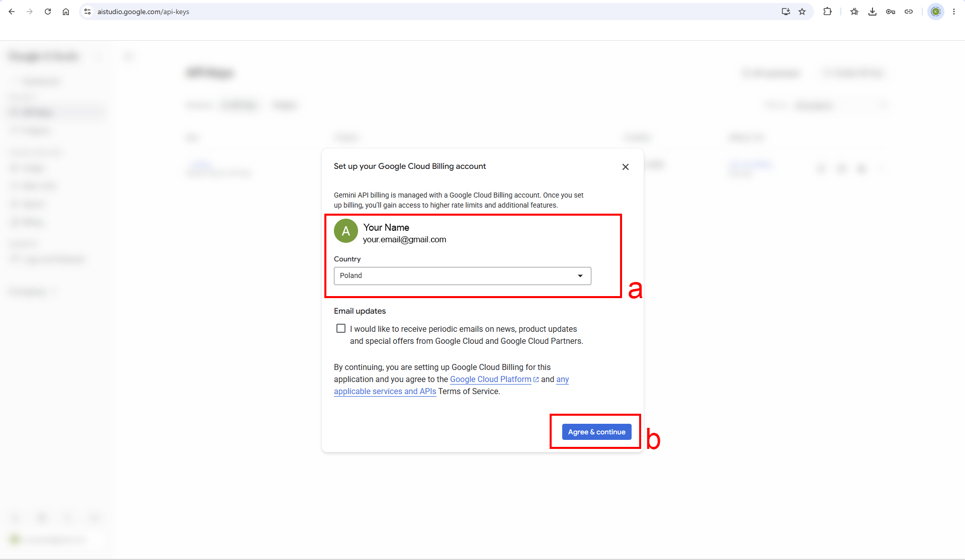Open the browser extensions puzzle icon
This screenshot has height=560, width=965.
click(827, 12)
